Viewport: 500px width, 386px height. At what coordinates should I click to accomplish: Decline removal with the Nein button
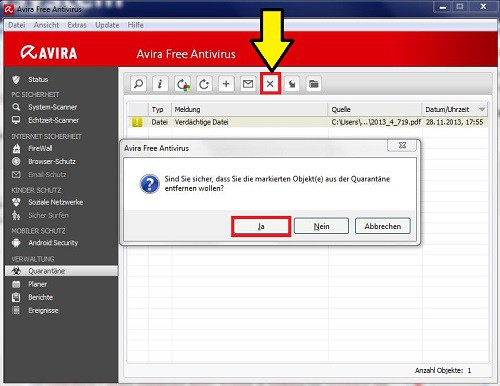pyautogui.click(x=321, y=226)
